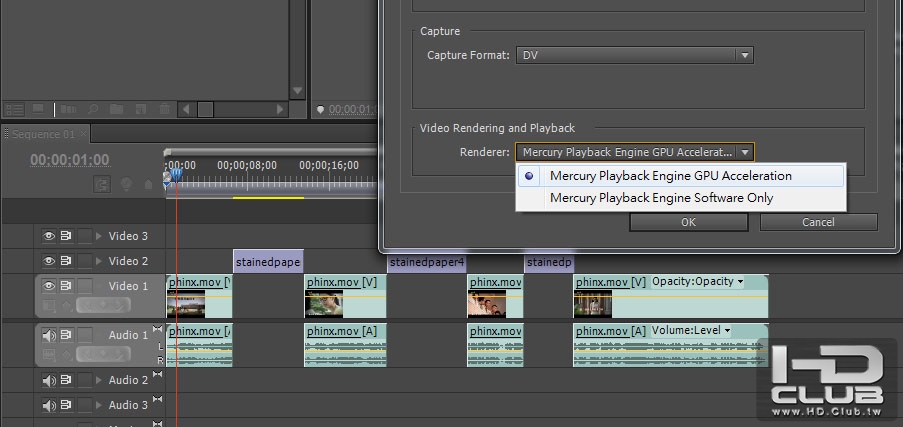The width and height of the screenshot is (903, 427).
Task: Click OK in the dialog
Action: coord(688,222)
